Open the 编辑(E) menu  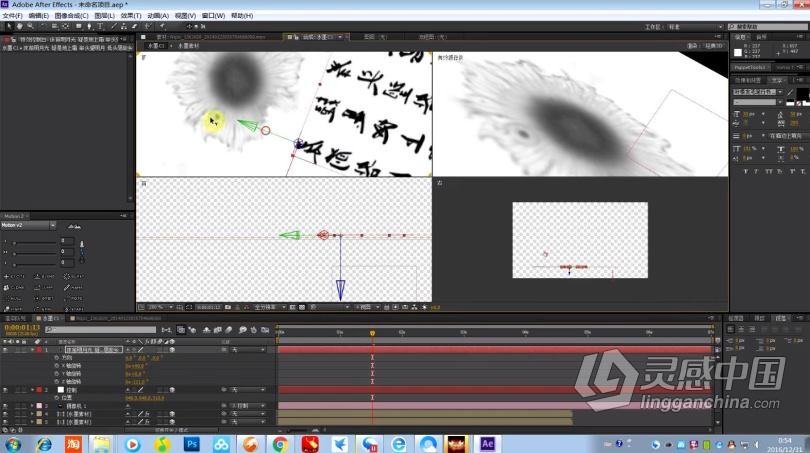click(x=39, y=16)
